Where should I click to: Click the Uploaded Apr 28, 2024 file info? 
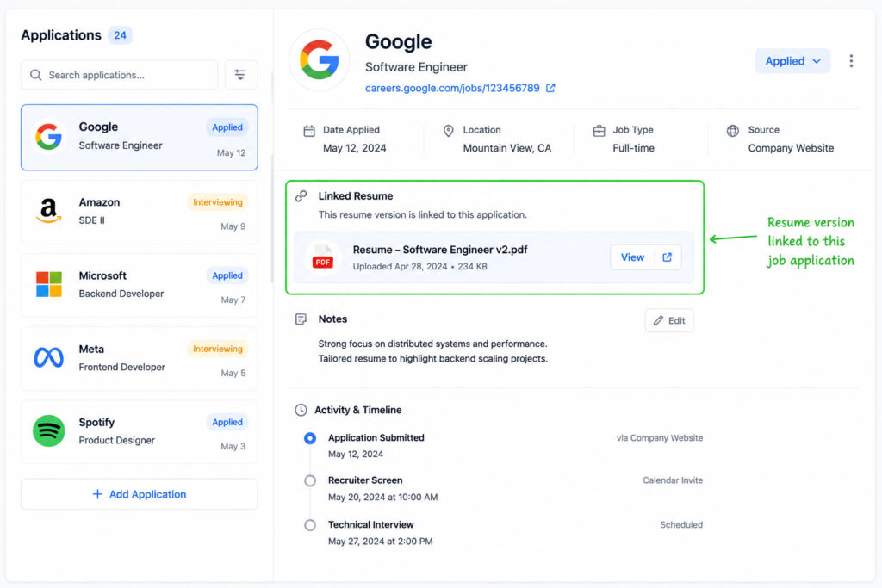[419, 267]
